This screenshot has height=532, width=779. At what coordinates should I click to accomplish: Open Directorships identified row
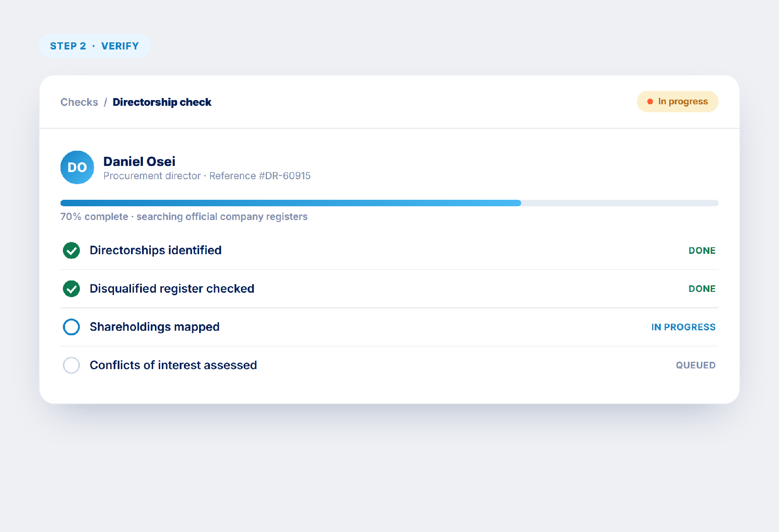(389, 250)
